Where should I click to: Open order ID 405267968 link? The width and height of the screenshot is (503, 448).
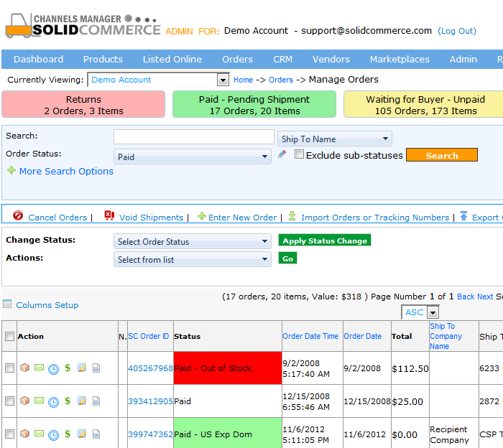(150, 368)
